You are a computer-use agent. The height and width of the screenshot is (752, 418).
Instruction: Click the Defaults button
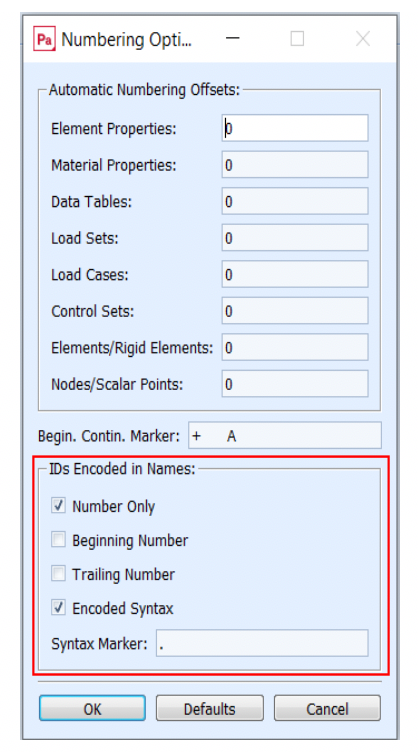(x=209, y=708)
